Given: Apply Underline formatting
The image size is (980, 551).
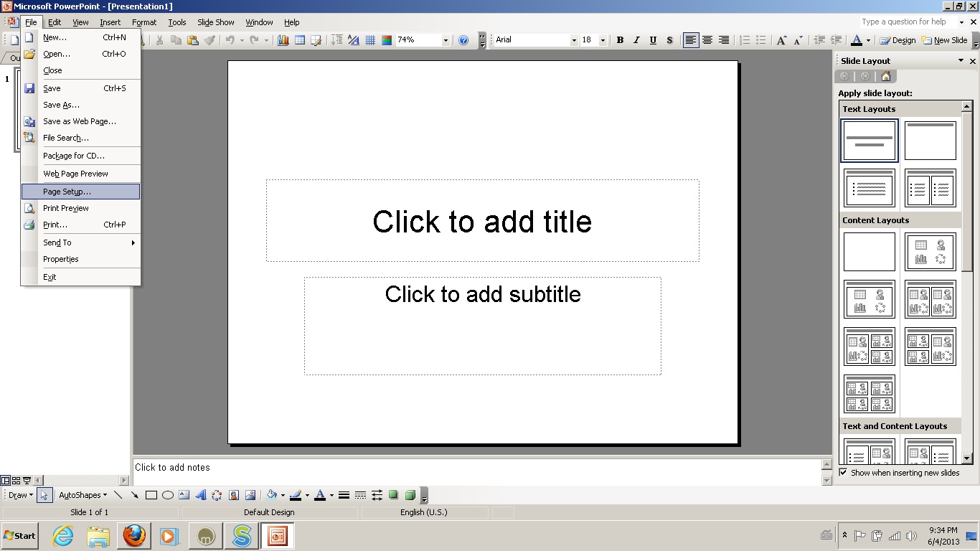Looking at the screenshot, I should point(653,40).
